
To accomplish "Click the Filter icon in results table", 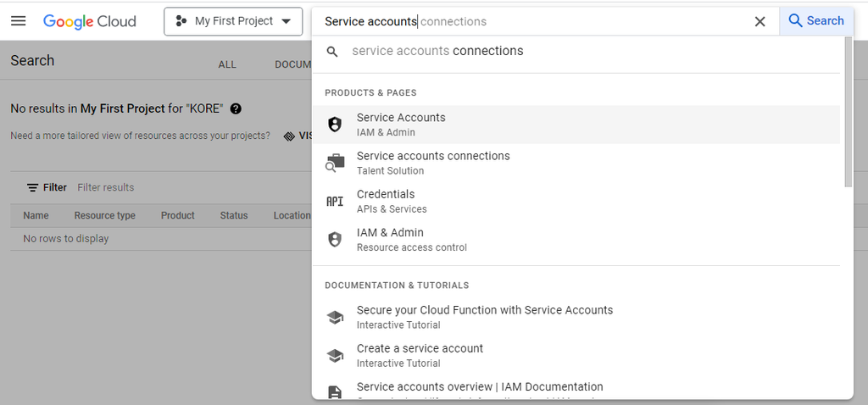I will [x=33, y=187].
